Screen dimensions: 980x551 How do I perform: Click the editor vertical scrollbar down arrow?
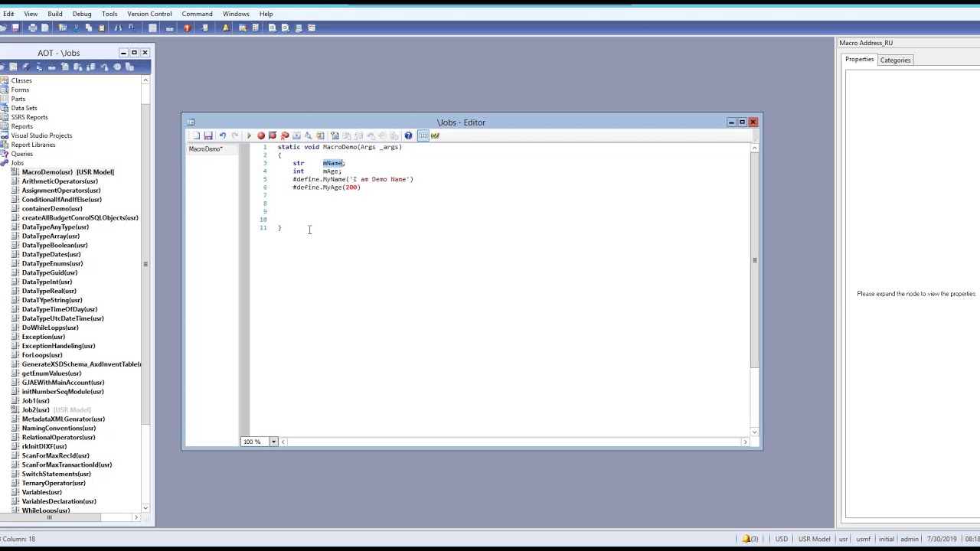tap(754, 432)
